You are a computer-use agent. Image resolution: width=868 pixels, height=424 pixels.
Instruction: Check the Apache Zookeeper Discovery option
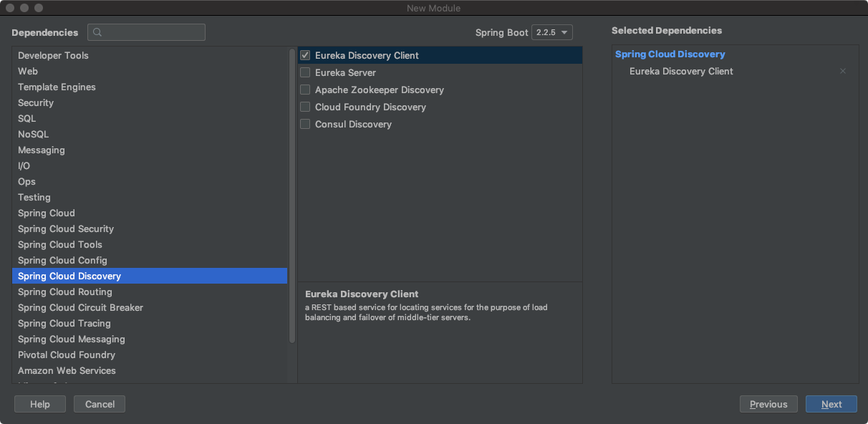pos(305,90)
